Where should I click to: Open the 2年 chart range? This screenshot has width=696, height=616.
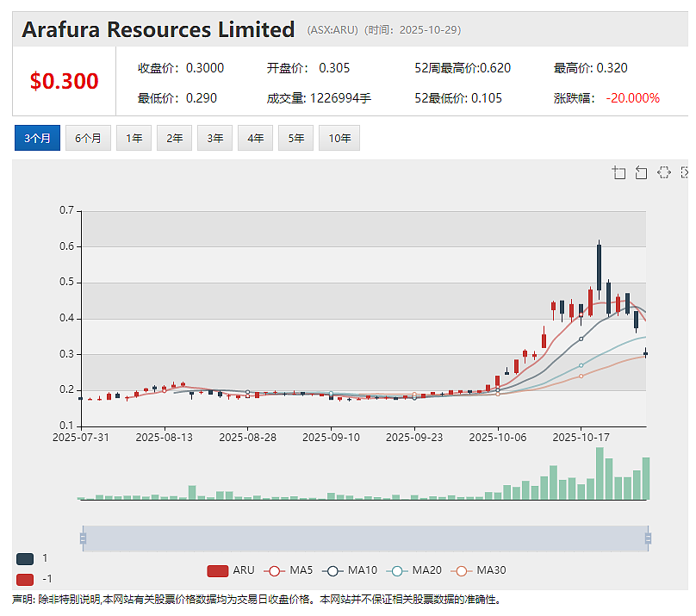(175, 138)
